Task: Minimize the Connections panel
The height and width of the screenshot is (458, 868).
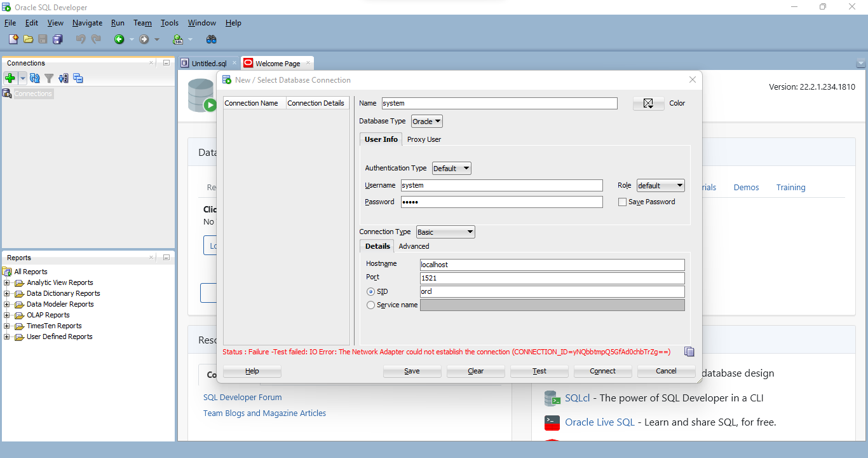Action: [166, 63]
